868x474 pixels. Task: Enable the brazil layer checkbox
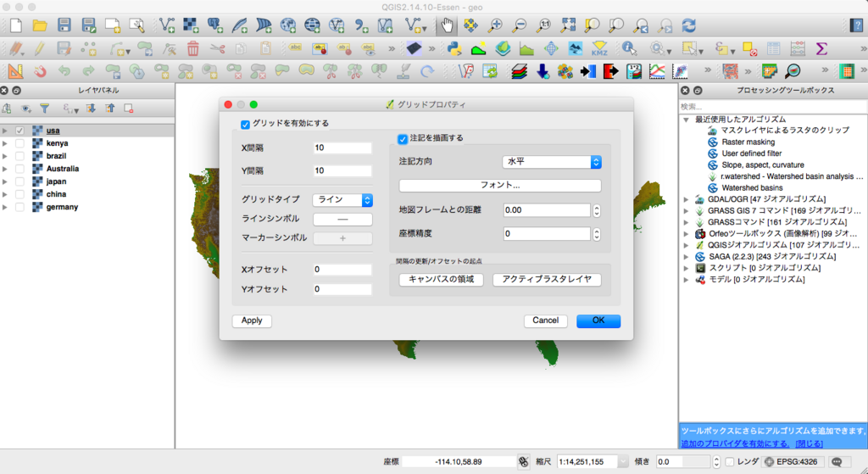click(20, 156)
